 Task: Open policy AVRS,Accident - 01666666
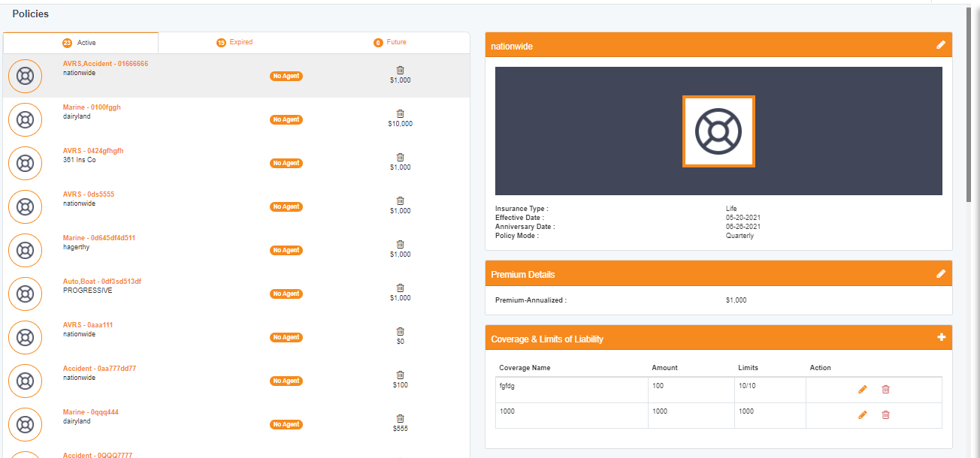[x=105, y=64]
